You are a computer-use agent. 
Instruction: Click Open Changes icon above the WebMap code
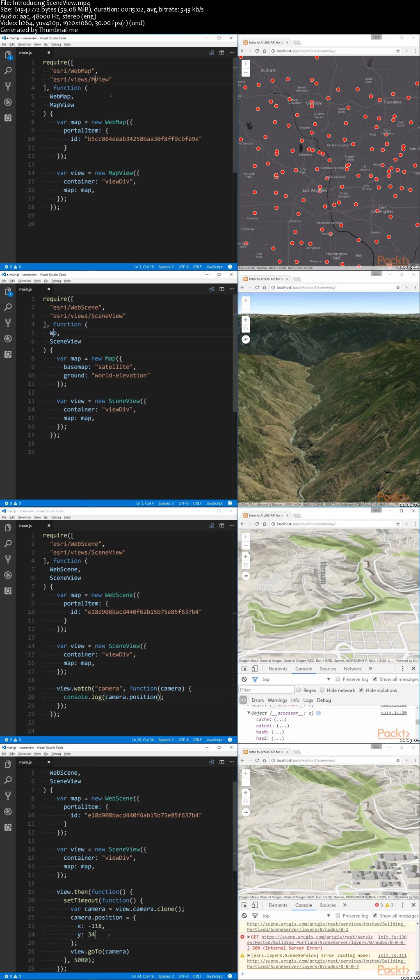pyautogui.click(x=212, y=53)
